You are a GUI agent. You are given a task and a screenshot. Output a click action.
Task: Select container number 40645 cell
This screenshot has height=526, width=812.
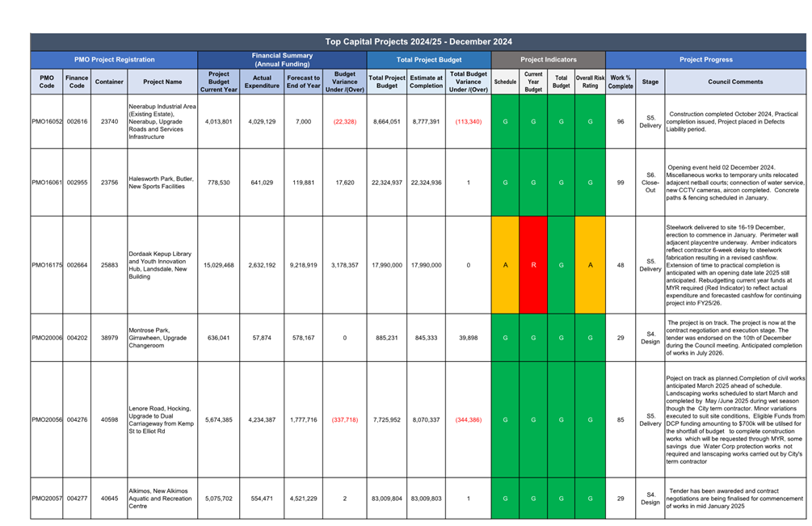(x=109, y=499)
